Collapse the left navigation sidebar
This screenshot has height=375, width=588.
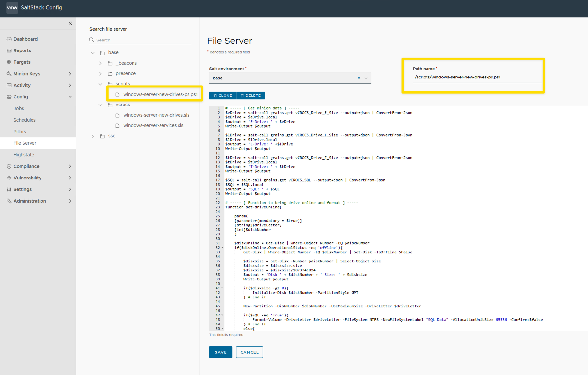point(70,23)
